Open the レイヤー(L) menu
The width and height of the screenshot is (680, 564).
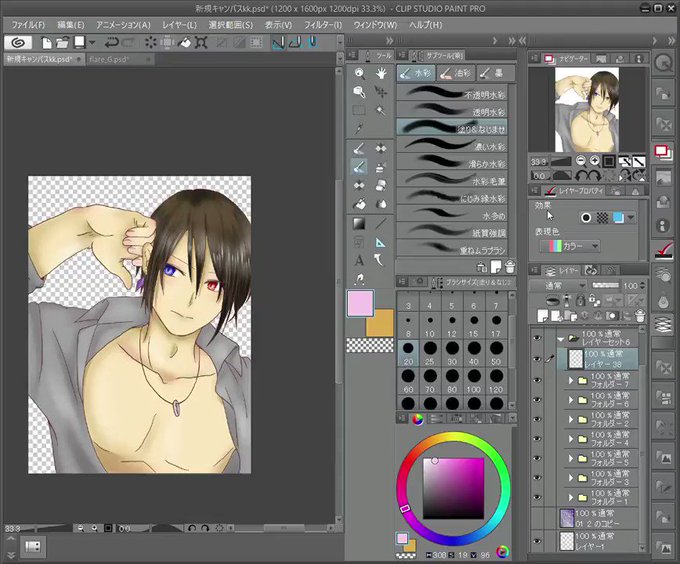(179, 25)
